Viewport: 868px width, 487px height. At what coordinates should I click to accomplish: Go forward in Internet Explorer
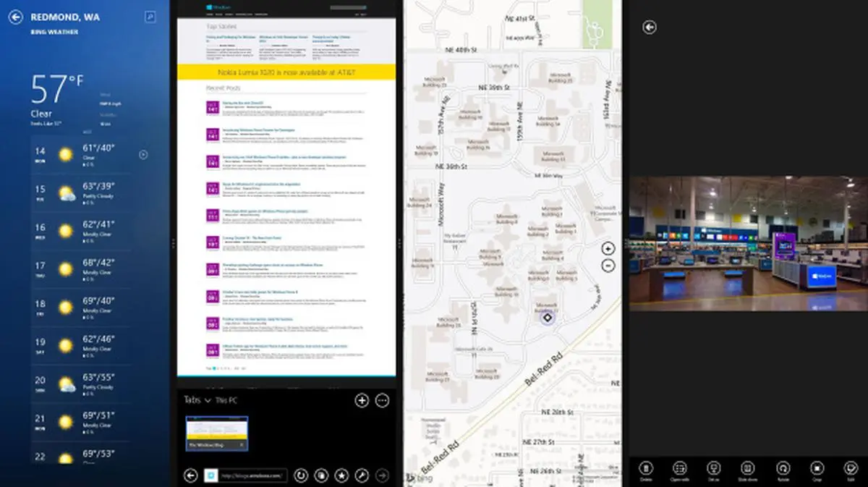(383, 475)
